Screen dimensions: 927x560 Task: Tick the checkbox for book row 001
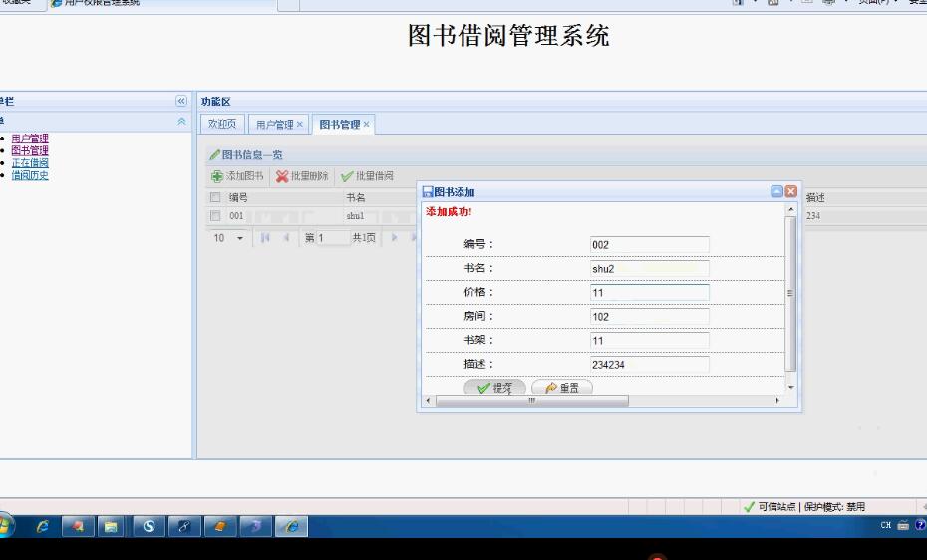click(x=215, y=215)
